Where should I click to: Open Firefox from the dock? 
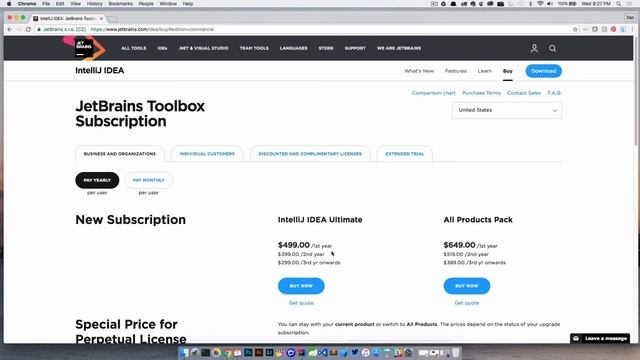(216, 352)
